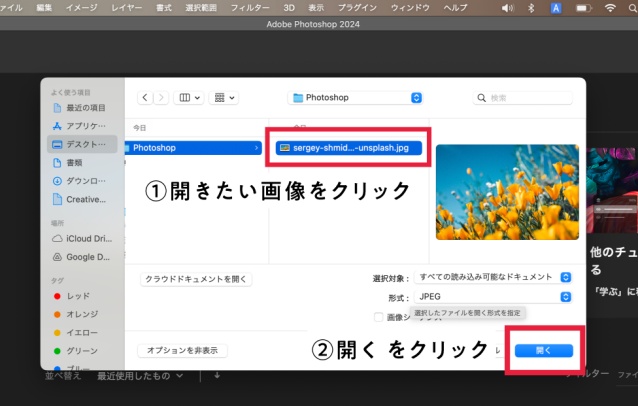This screenshot has height=406, width=638.
Task: Open 最近使用したもの sort dropdown in Photoshop home
Action: point(140,376)
